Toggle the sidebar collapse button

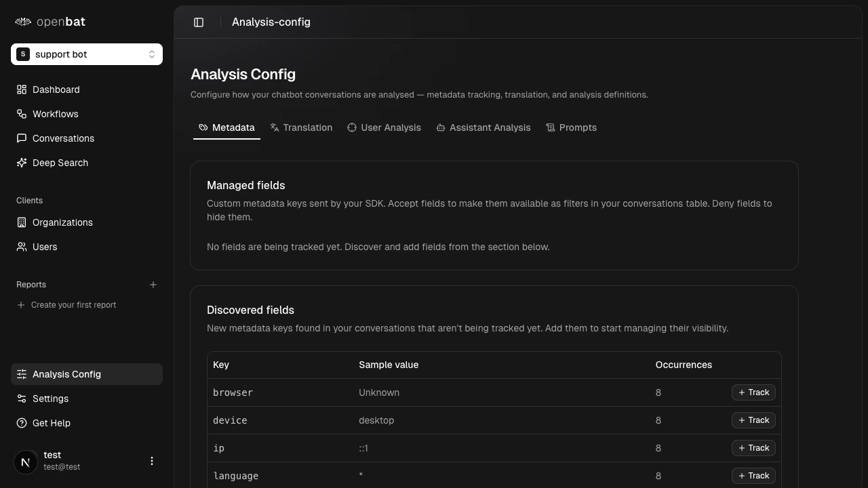pos(199,22)
